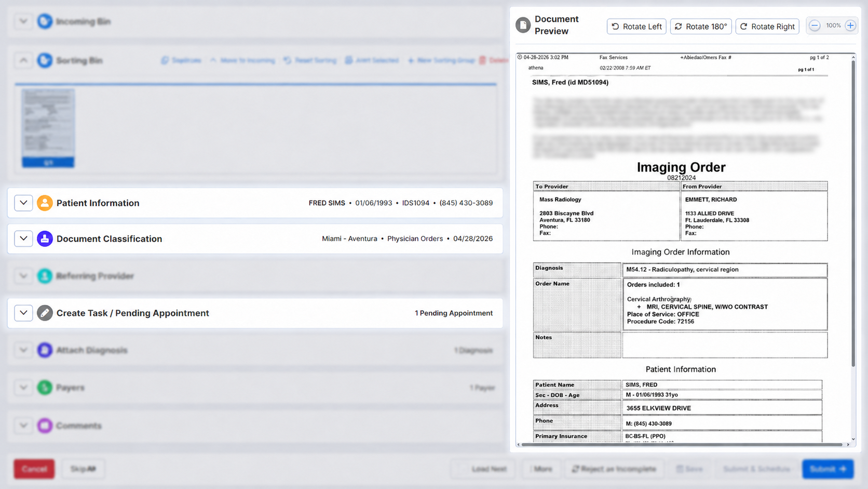This screenshot has width=868, height=489.
Task: Click the Skip All button
Action: 83,469
